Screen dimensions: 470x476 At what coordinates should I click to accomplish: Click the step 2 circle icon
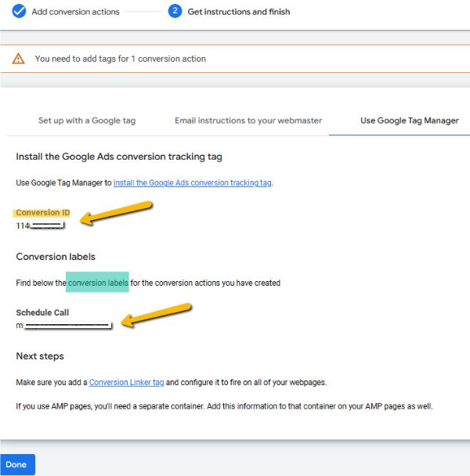point(175,11)
